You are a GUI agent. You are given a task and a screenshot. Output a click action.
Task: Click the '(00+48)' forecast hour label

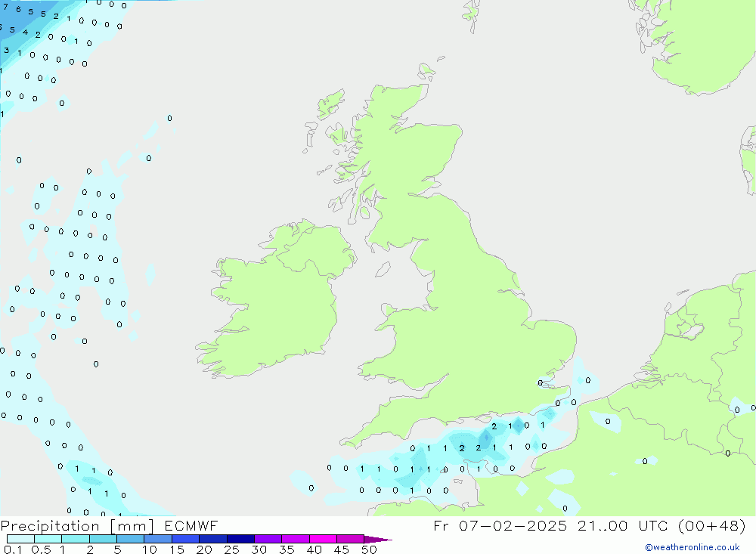711,525
